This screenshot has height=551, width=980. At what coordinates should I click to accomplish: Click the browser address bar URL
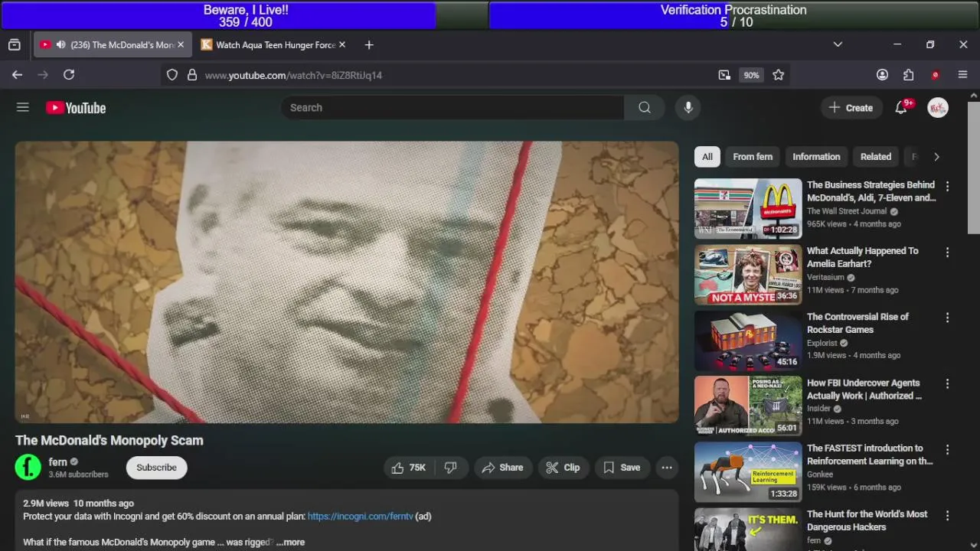(293, 75)
